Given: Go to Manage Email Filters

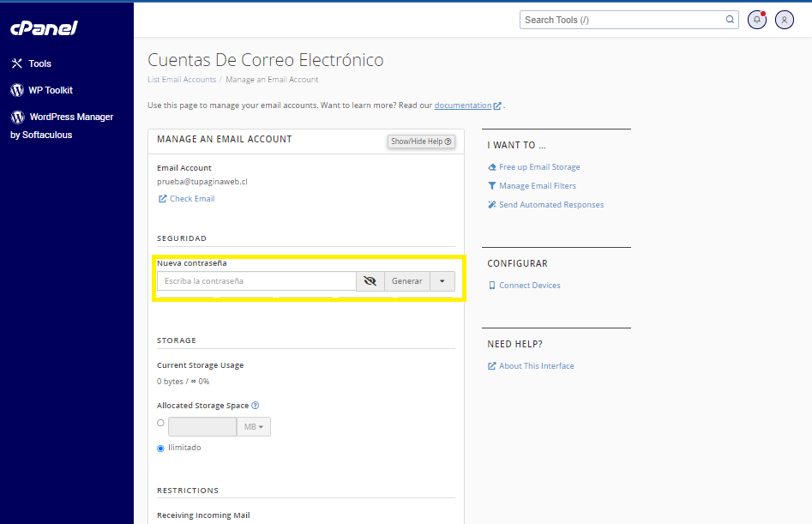Looking at the screenshot, I should click(x=537, y=186).
